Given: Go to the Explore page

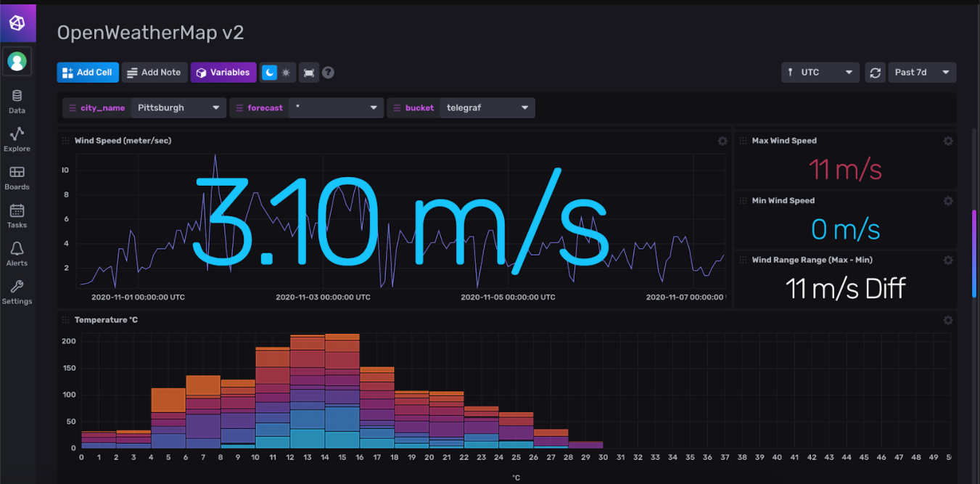Looking at the screenshot, I should point(17,140).
